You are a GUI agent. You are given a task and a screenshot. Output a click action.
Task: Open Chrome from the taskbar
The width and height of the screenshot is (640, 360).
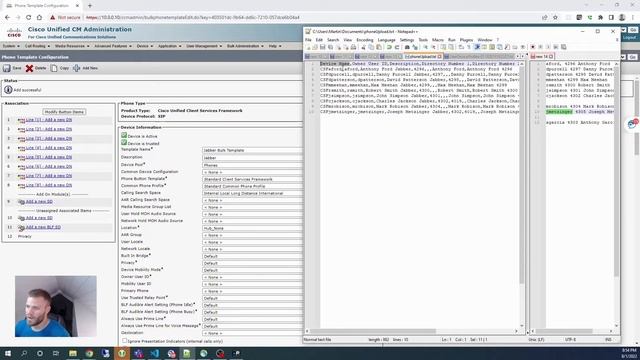tap(89, 353)
